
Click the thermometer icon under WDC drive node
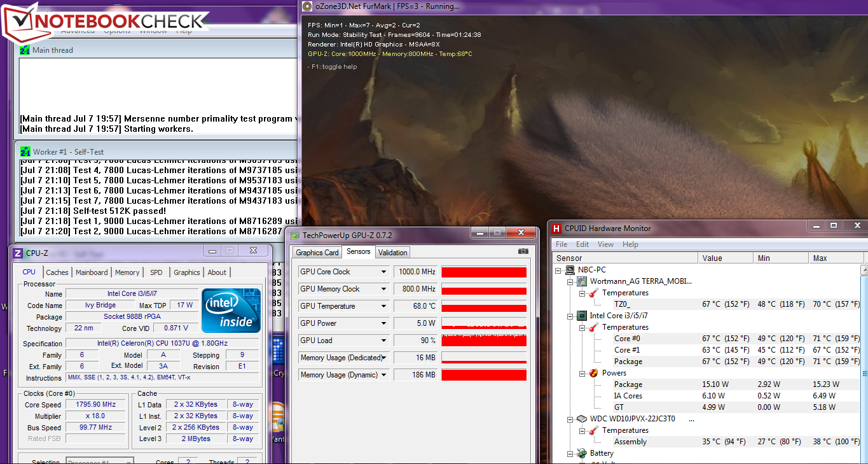click(594, 430)
